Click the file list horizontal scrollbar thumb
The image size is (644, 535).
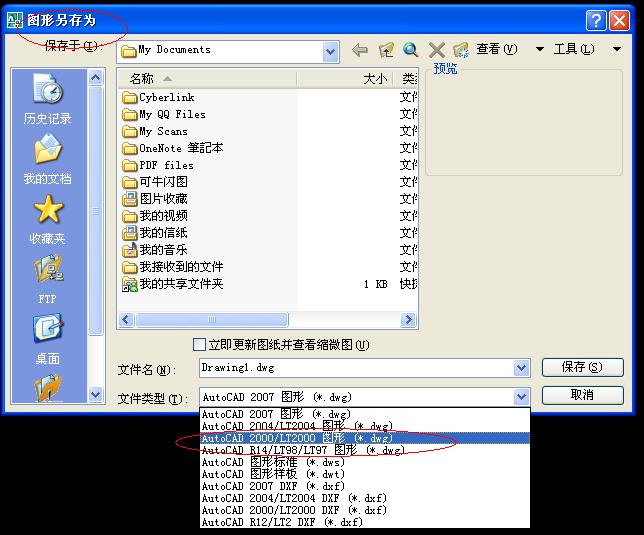pyautogui.click(x=212, y=319)
